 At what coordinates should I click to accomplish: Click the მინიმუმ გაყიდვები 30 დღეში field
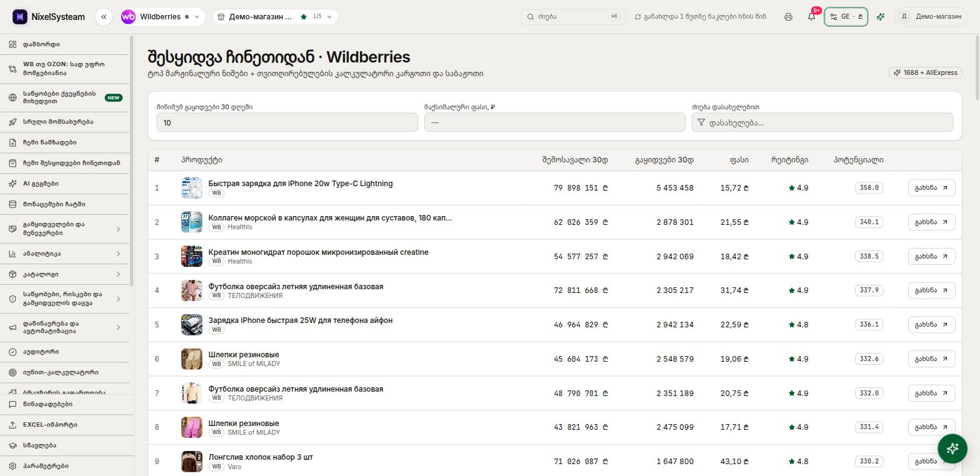coord(287,122)
